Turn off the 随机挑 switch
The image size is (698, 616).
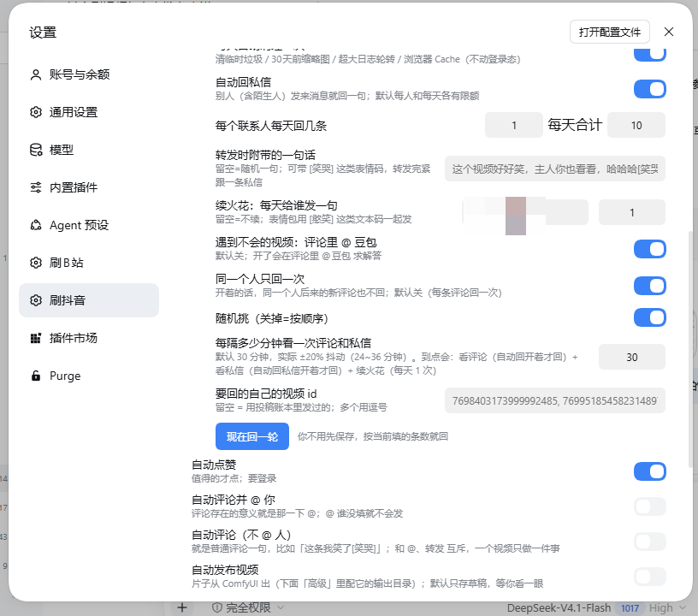tap(650, 317)
